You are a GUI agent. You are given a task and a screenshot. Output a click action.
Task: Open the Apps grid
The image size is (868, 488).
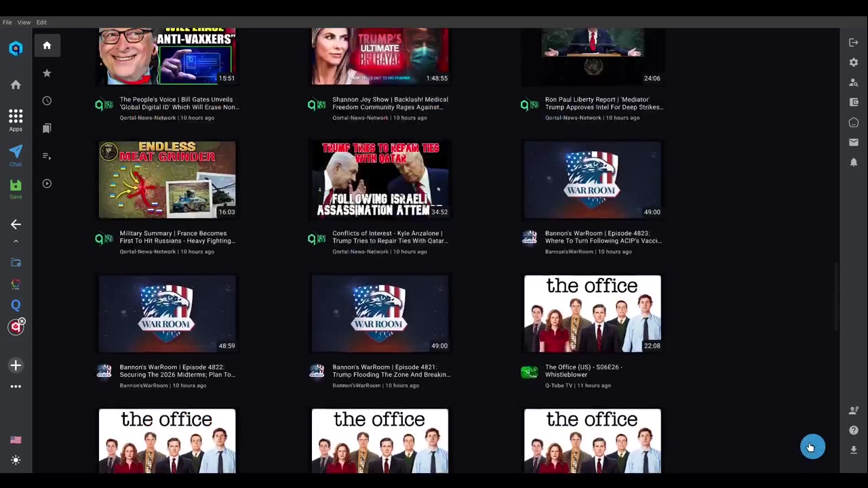point(16,120)
